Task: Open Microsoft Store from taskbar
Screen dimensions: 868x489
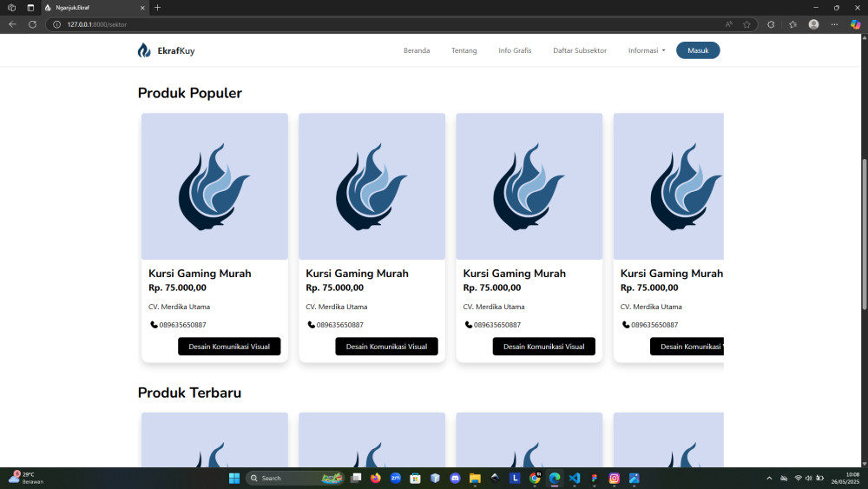Action: [415, 478]
